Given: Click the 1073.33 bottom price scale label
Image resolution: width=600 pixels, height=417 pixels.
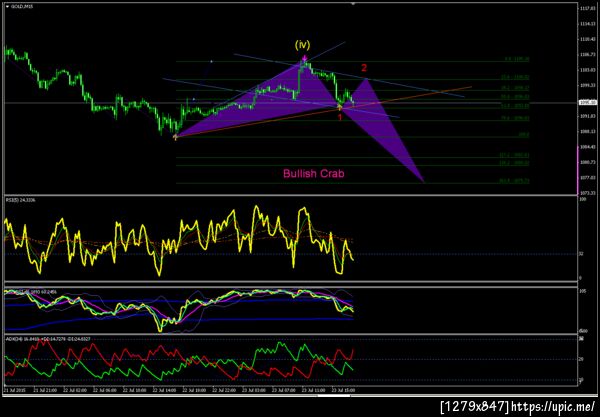Looking at the screenshot, I should (x=587, y=193).
